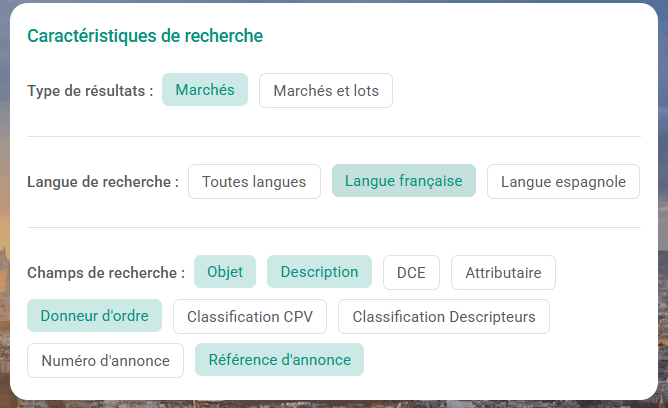Toggle the Objet search field
The width and height of the screenshot is (668, 408).
(225, 272)
